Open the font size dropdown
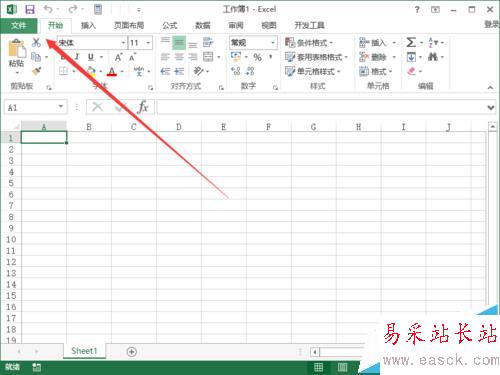Image resolution: width=500 pixels, height=375 pixels. (148, 43)
